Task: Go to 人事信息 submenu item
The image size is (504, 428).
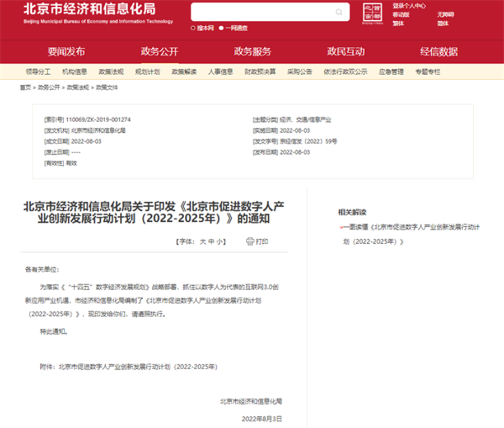Action: [x=221, y=72]
